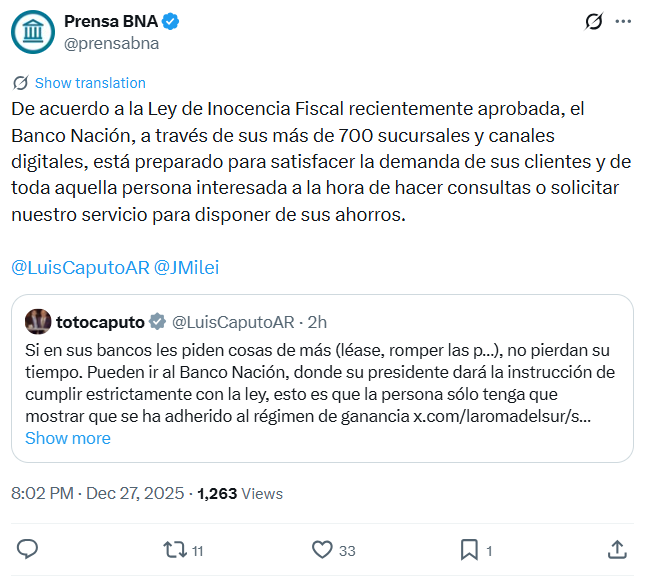Click the share upload icon
The height and width of the screenshot is (576, 648).
(618, 549)
